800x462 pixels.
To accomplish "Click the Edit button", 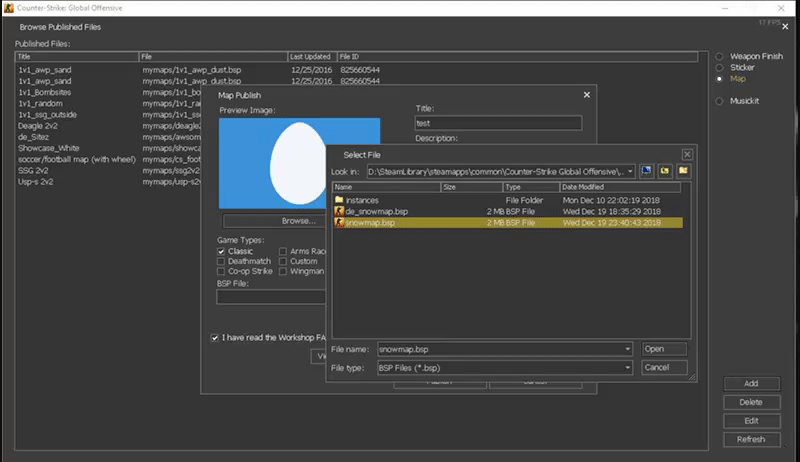I will 752,421.
